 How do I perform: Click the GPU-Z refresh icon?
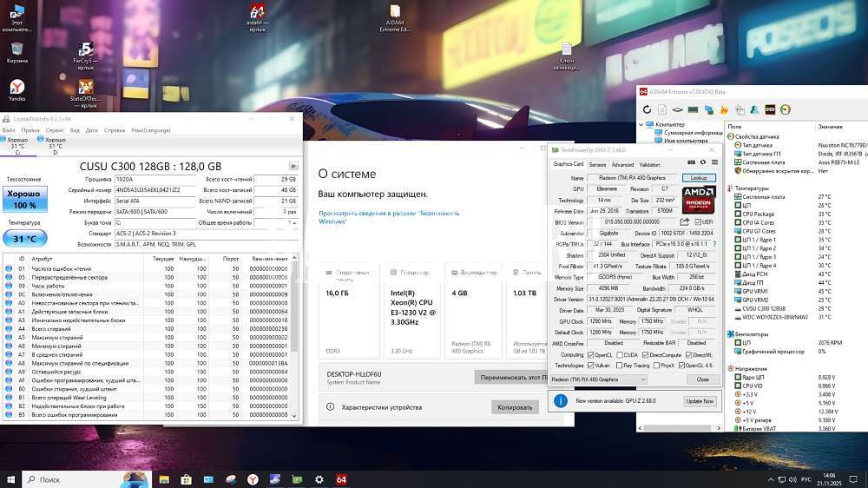(702, 164)
